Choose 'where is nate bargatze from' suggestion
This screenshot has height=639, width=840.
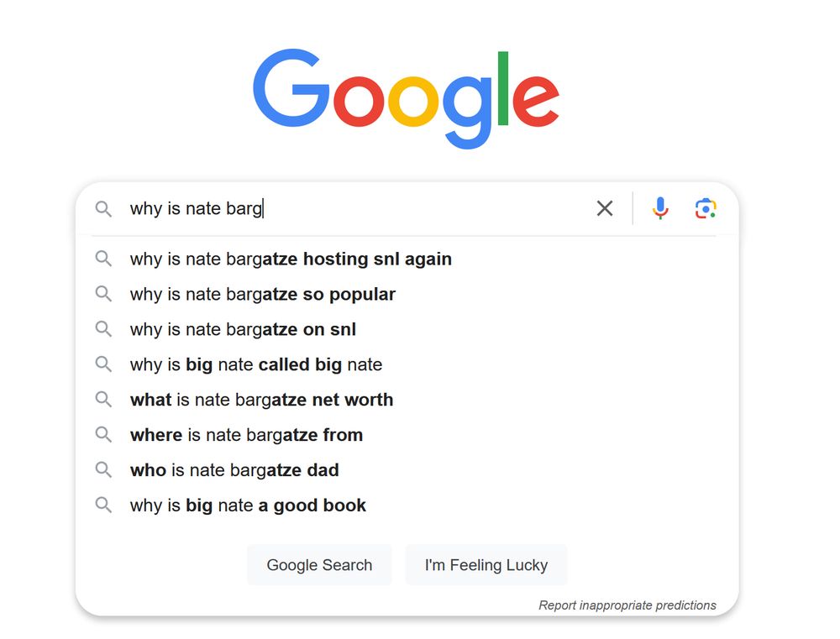246,435
